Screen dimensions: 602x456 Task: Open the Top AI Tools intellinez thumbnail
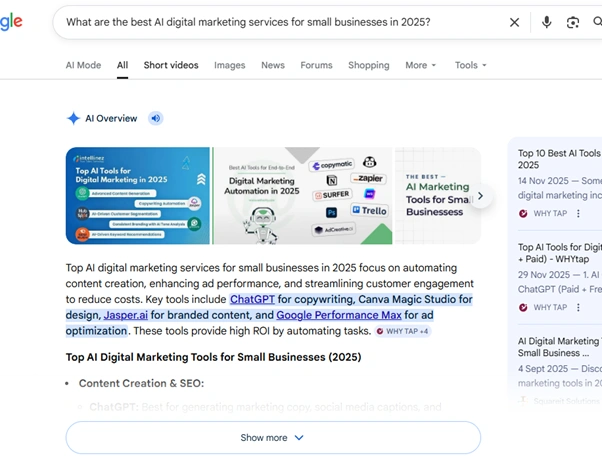138,196
